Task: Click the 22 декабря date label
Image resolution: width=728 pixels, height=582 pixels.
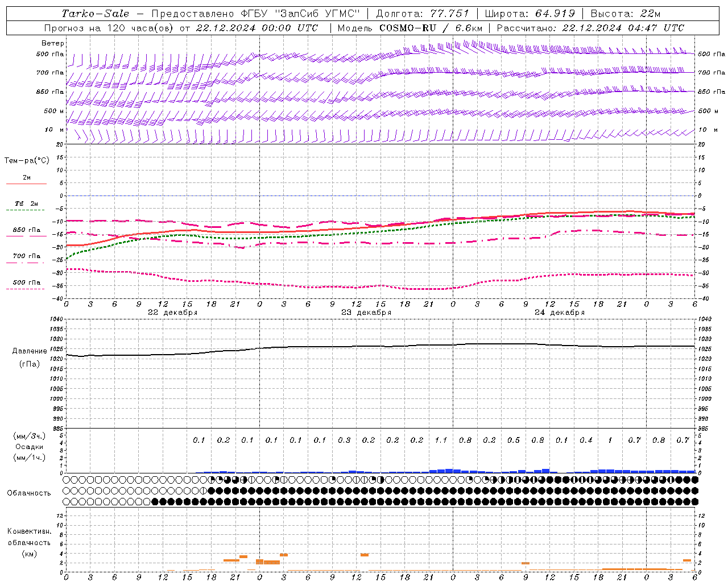Action: (173, 313)
